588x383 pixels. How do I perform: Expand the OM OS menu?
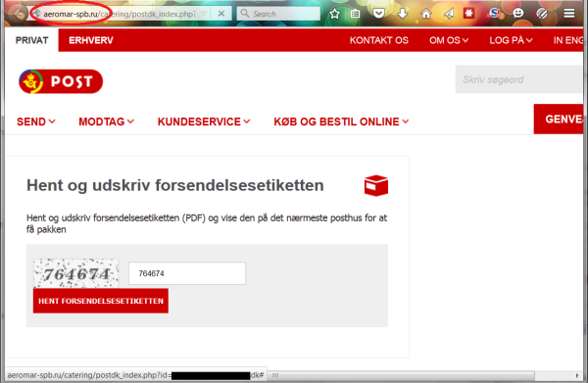(449, 40)
